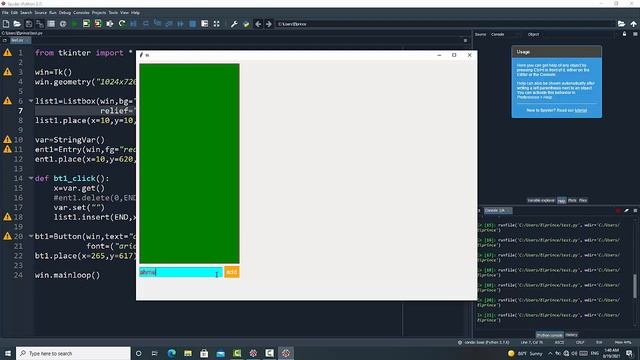Click the blue Stop debugging square icon

(x=193, y=24)
